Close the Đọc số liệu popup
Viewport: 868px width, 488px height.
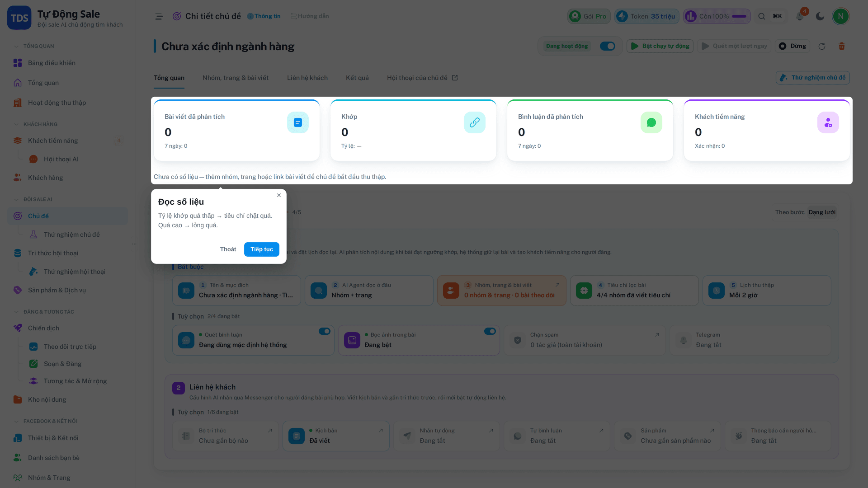point(279,195)
